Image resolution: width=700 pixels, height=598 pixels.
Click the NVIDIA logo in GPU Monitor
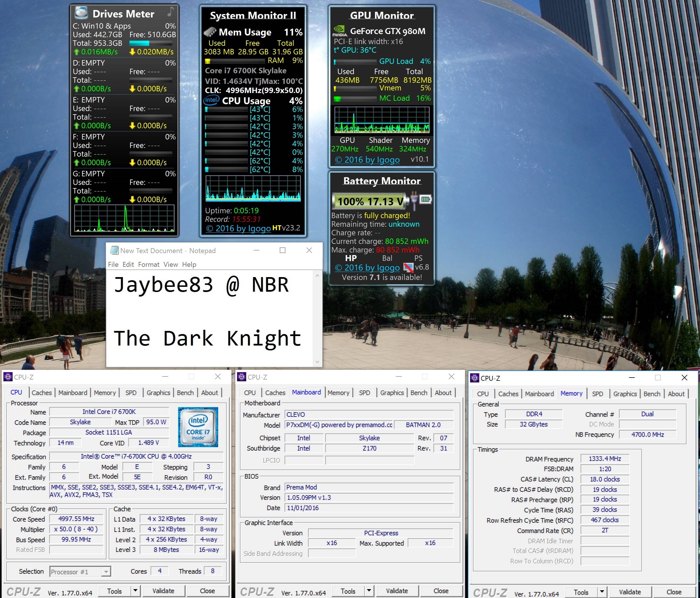coord(340,31)
